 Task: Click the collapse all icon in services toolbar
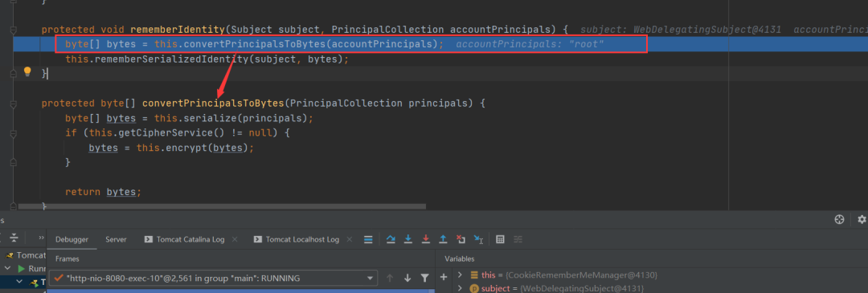click(x=14, y=238)
